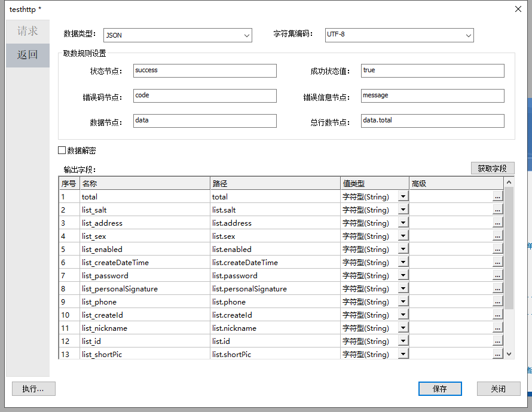Click the 状态节点 input field
The height and width of the screenshot is (412, 532).
204,71
